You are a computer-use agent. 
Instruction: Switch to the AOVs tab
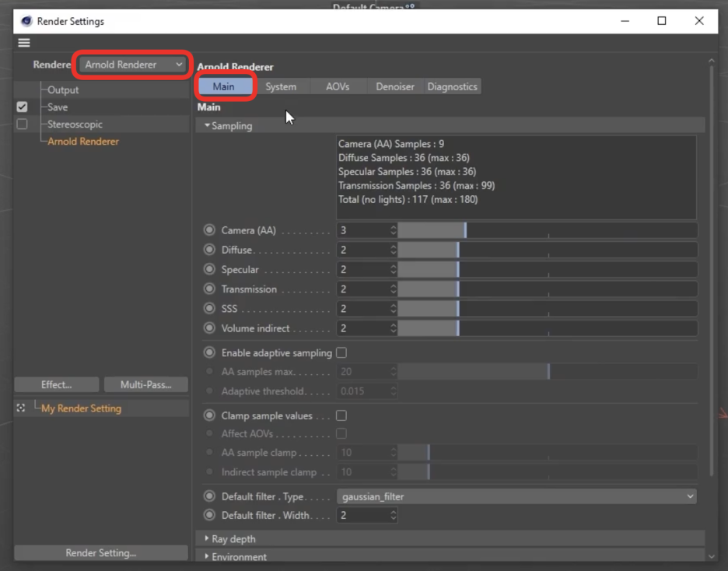tap(338, 86)
